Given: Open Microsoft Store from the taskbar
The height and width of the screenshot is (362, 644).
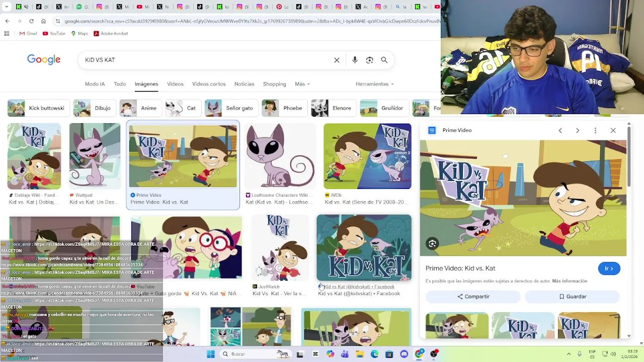Looking at the screenshot, I should [389, 354].
